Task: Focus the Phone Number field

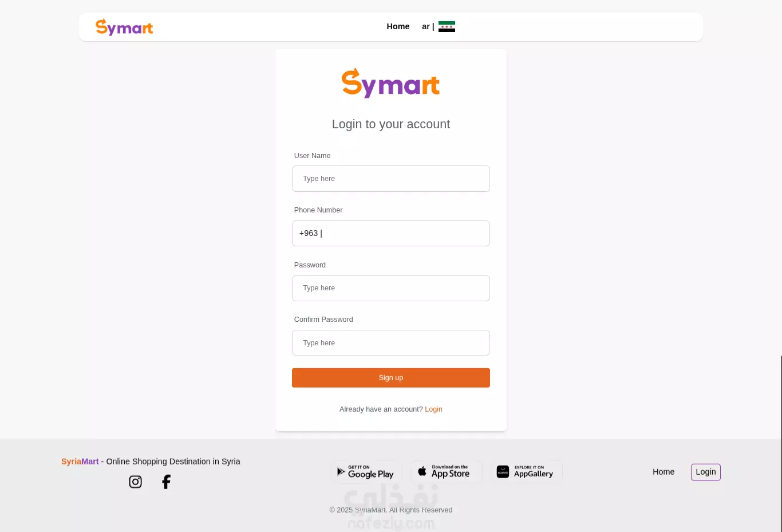Action: 391,233
